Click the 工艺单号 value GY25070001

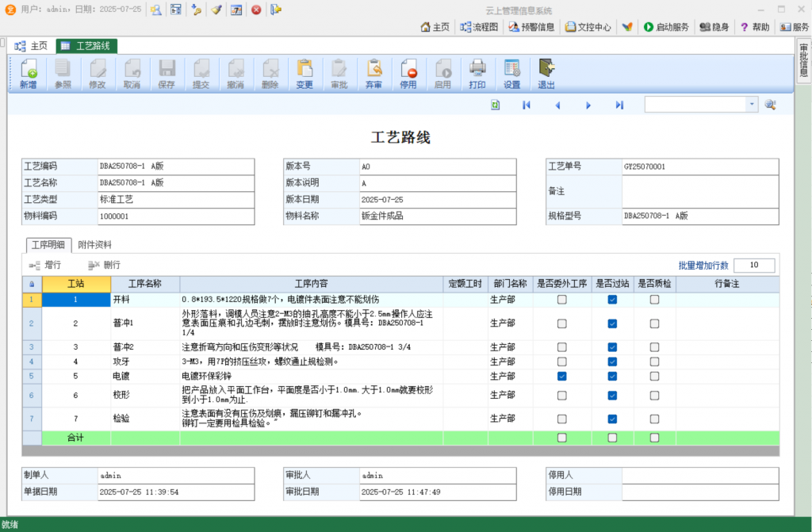coord(645,166)
